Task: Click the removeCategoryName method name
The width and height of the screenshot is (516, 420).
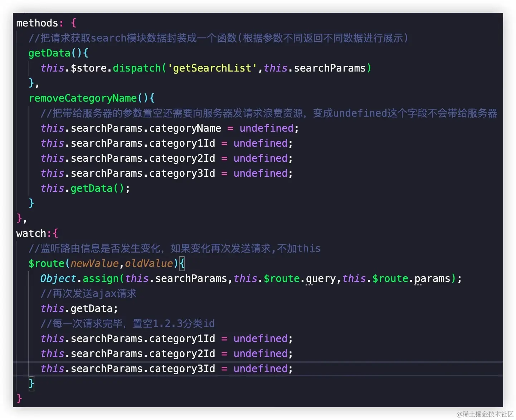Action: [x=83, y=98]
